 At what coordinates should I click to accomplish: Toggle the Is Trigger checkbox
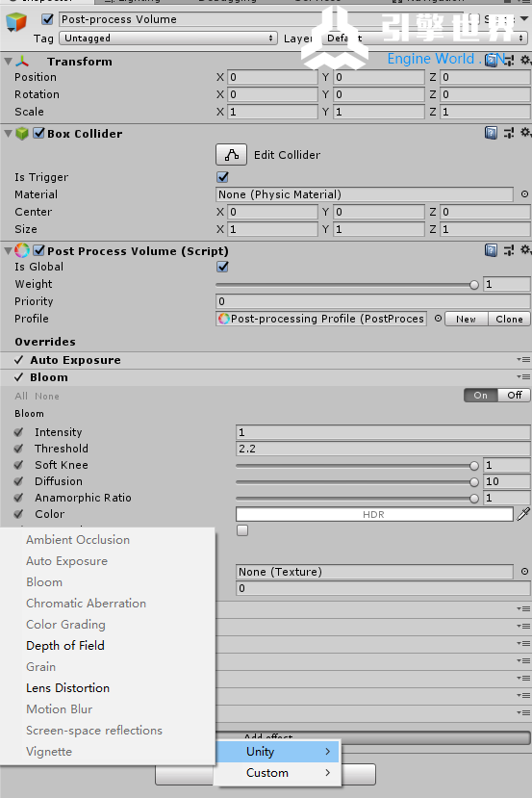tap(223, 177)
